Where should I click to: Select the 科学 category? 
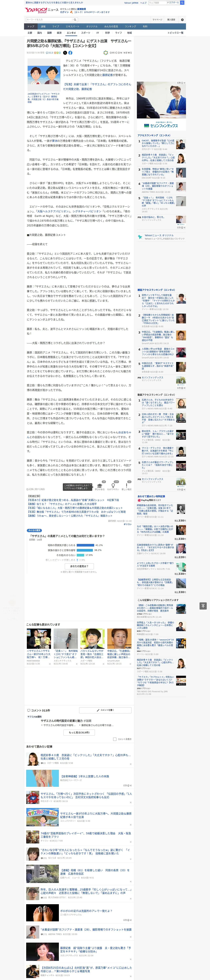tap(107, 33)
